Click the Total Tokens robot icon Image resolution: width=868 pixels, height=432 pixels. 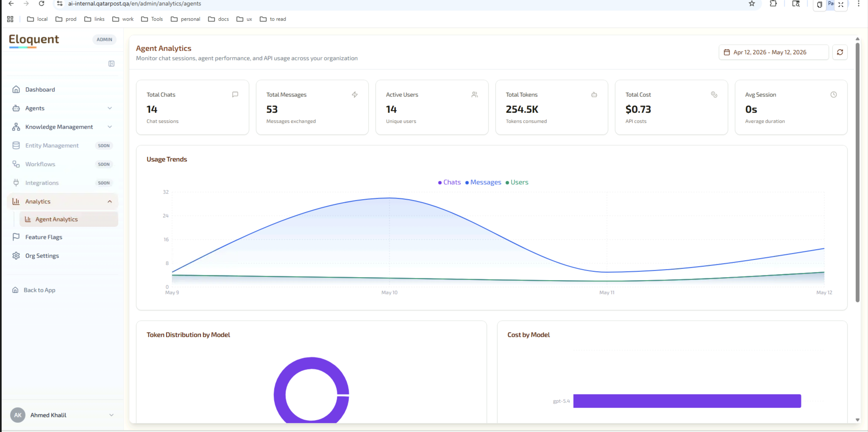594,95
